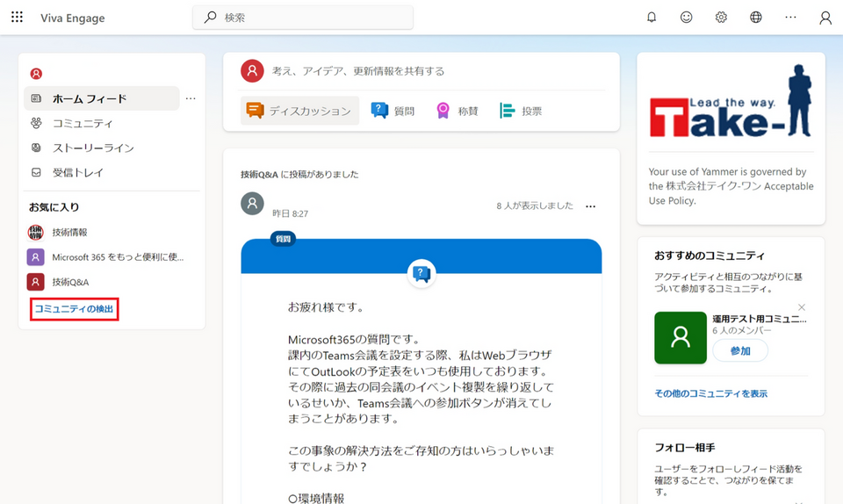
Task: Open 運用テスト用コミュニ... community name
Action: [x=760, y=319]
